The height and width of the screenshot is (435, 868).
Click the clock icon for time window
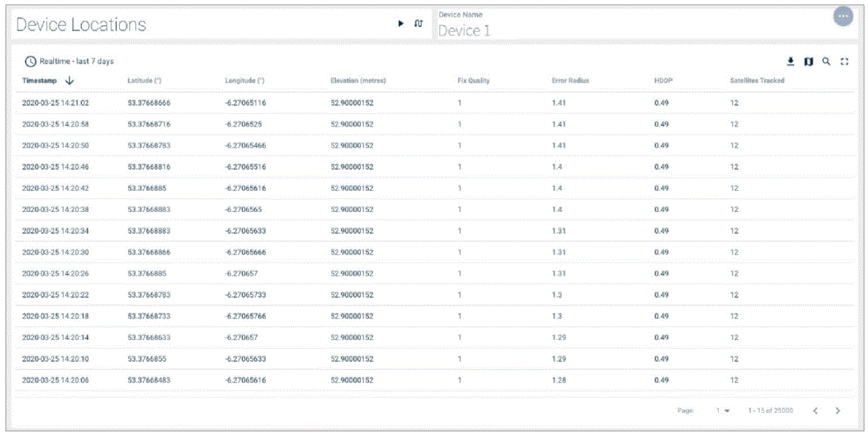click(x=30, y=61)
